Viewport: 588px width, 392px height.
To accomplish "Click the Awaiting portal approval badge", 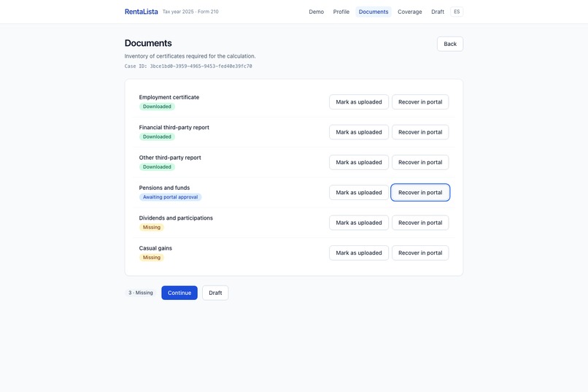I will [x=170, y=197].
